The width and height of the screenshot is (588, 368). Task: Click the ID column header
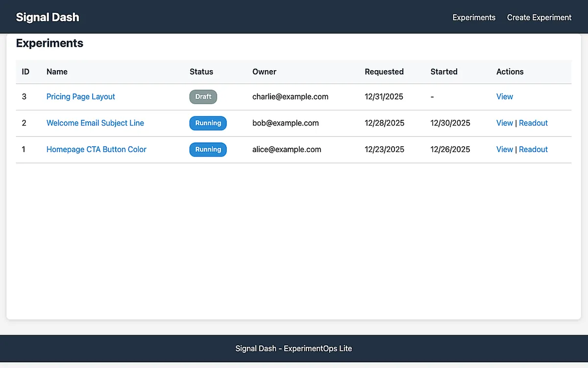[x=25, y=72]
